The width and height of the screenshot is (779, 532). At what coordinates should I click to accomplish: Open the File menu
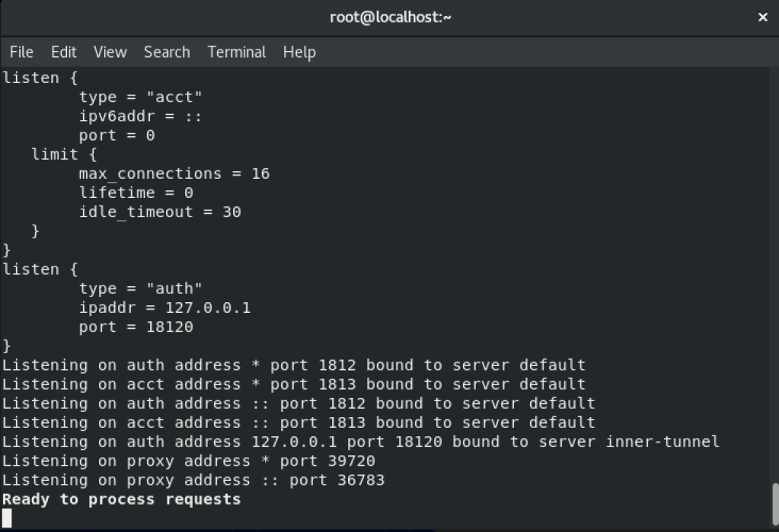[x=21, y=52]
